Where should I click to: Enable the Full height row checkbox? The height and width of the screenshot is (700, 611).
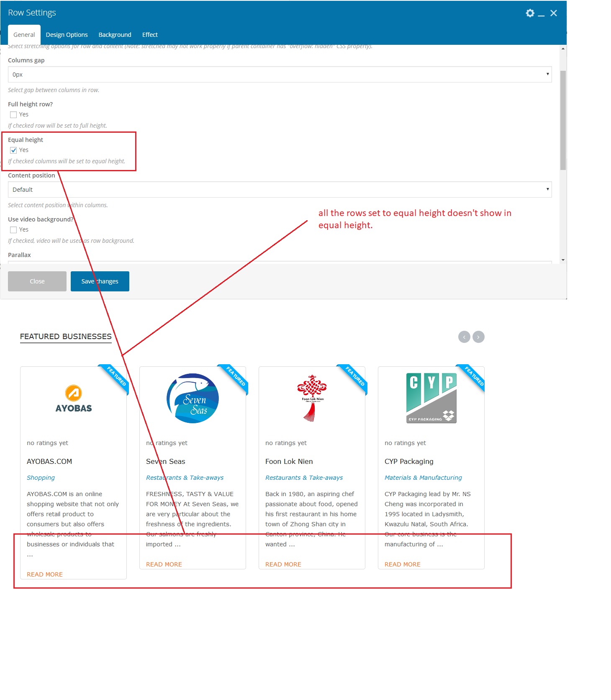point(13,115)
